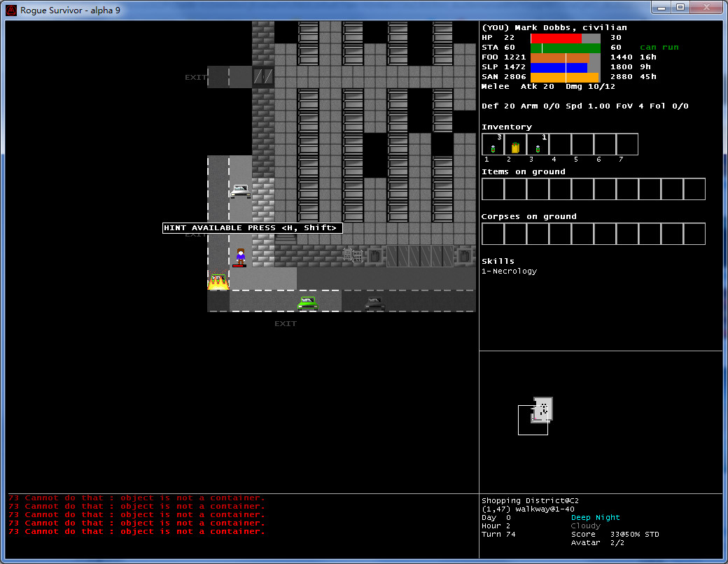This screenshot has width=728, height=564.
Task: Click the dark gray car on the road
Action: click(374, 303)
